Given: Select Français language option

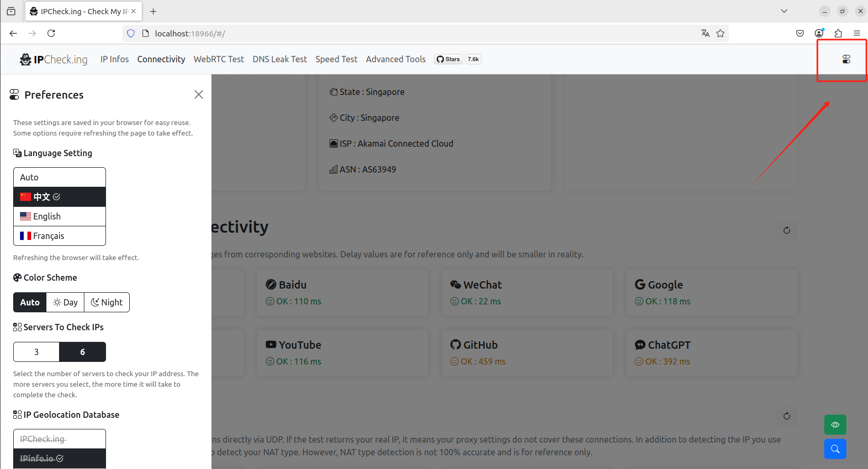Looking at the screenshot, I should [60, 236].
